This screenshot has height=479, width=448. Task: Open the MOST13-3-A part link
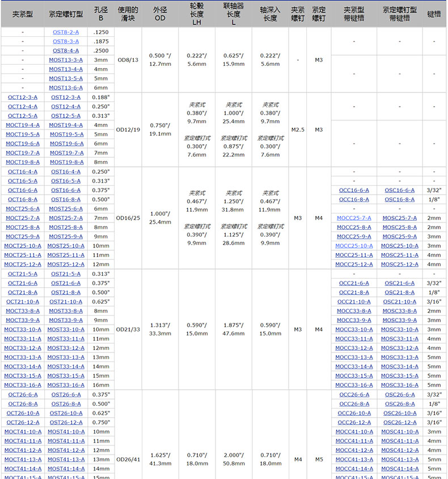[x=66, y=60]
